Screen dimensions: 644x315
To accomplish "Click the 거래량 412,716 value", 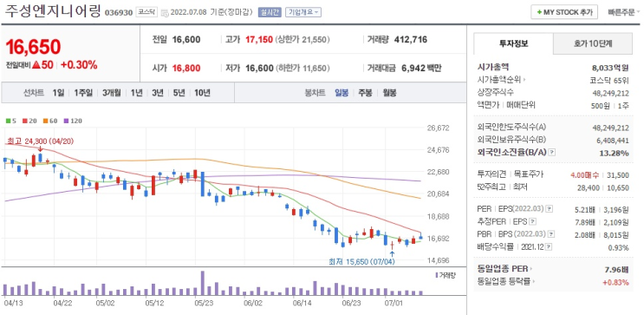I will 410,40.
